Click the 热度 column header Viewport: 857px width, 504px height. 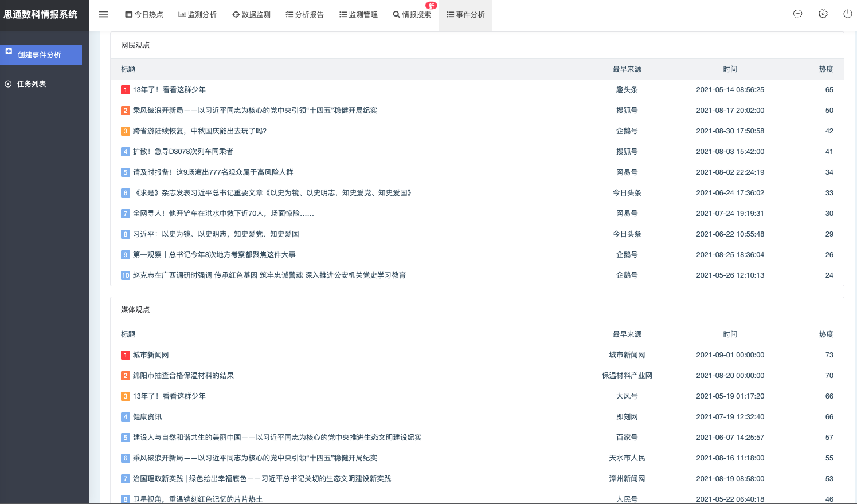pos(826,69)
